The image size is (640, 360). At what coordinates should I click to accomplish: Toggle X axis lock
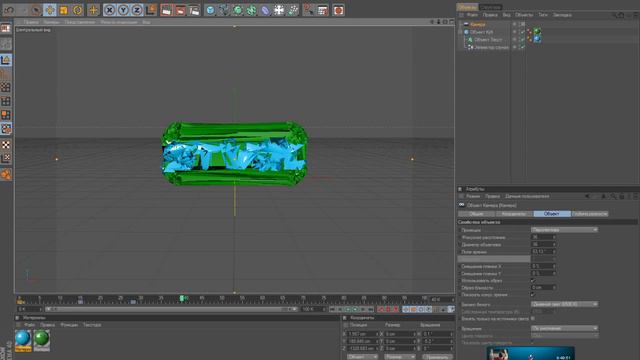click(109, 10)
